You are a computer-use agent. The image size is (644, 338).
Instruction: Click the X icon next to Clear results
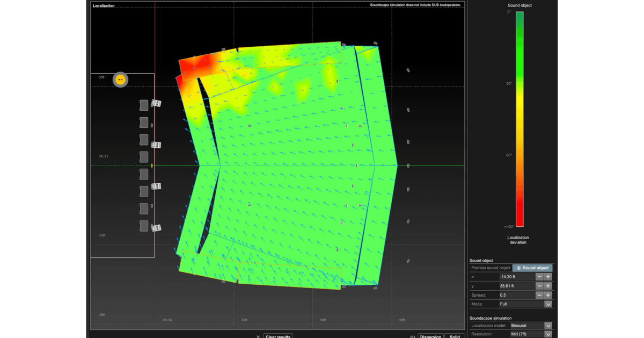[259, 336]
